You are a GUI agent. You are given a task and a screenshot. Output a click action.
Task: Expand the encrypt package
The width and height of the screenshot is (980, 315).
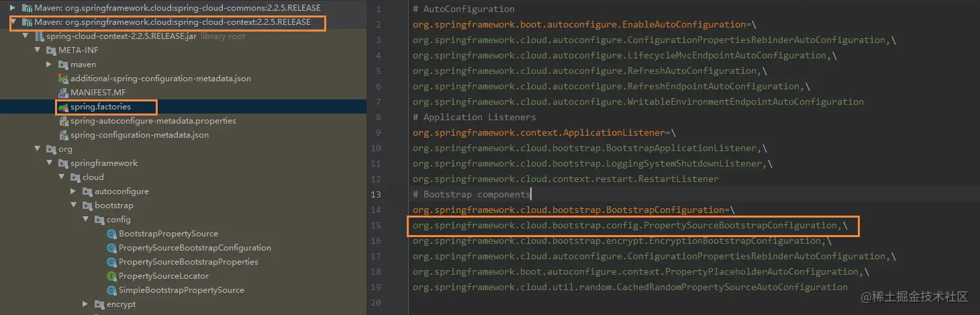point(86,304)
